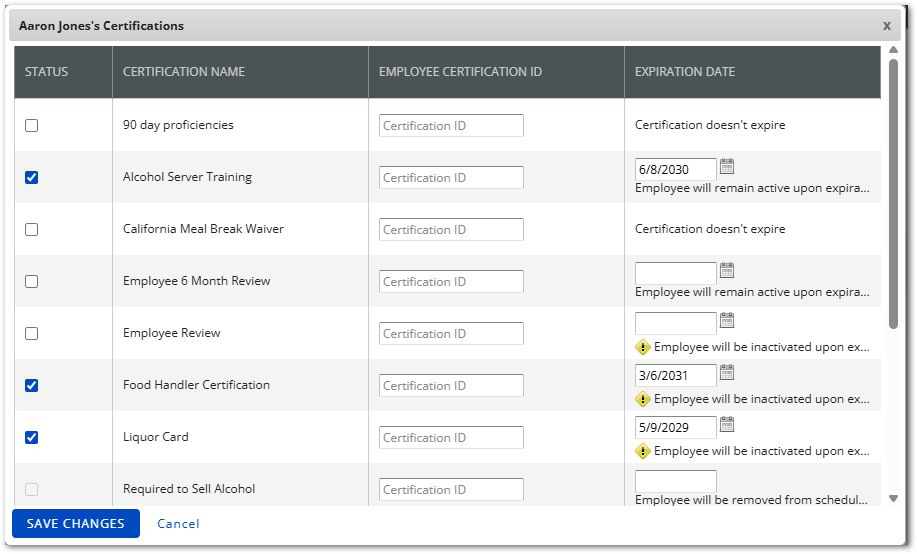Click the 'Aaron Jones's Certifications' dialog title
The image size is (917, 554).
click(x=101, y=26)
